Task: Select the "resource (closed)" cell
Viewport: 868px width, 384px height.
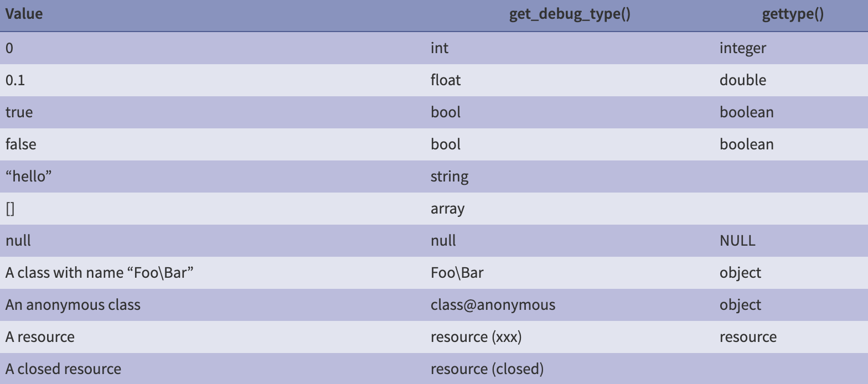Action: click(487, 369)
